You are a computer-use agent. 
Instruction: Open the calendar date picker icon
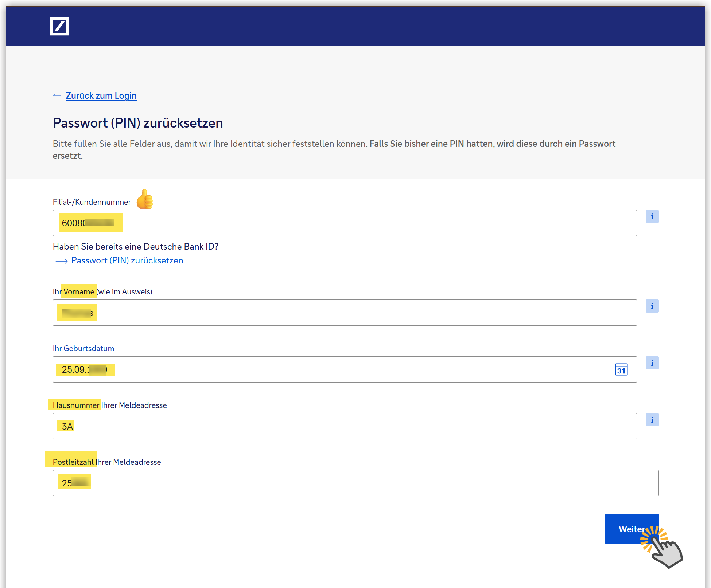point(621,370)
